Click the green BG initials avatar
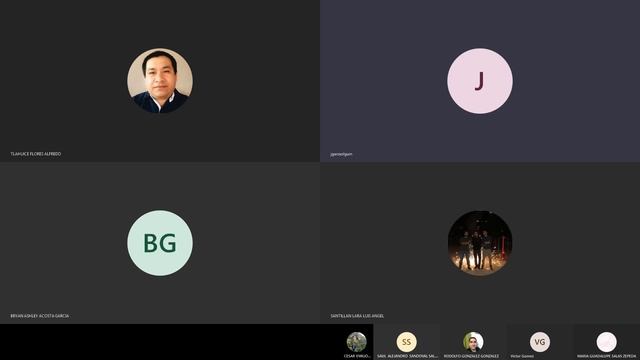 coord(160,243)
